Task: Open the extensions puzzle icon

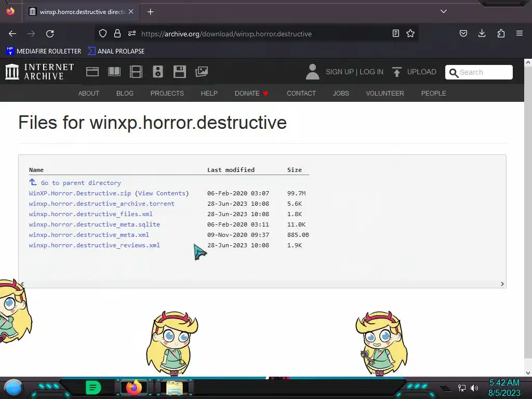Action: click(x=501, y=34)
